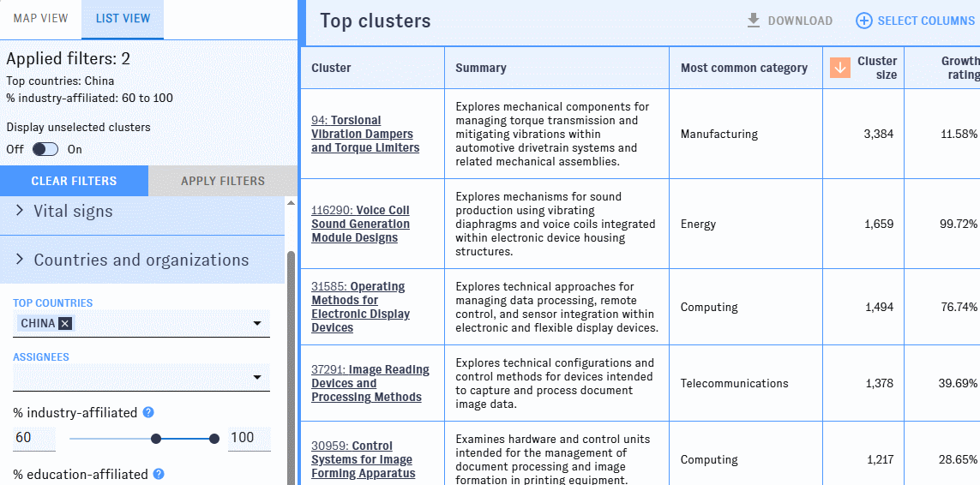Viewport: 980px width, 485px height.
Task: Open cluster 94 Torsional Vibration Dampers link
Action: pyautogui.click(x=365, y=134)
